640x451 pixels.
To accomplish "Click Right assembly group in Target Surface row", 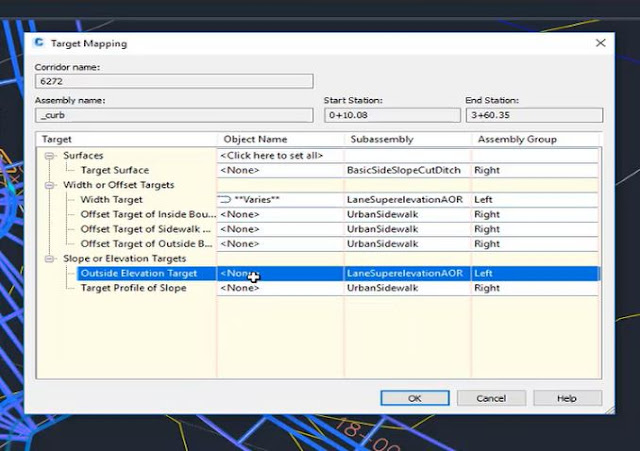I will tap(535, 170).
